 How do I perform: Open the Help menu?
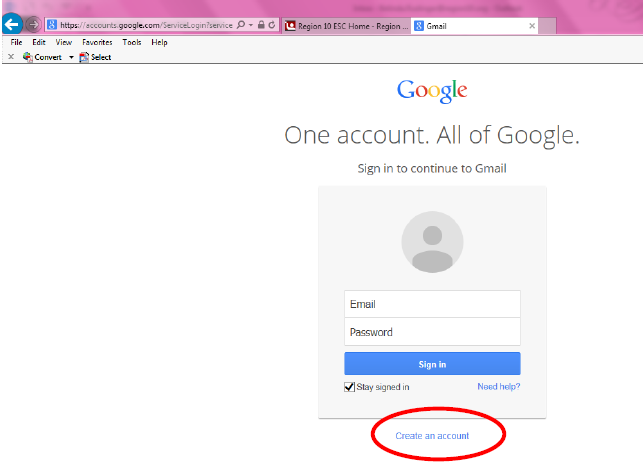pyautogui.click(x=159, y=42)
